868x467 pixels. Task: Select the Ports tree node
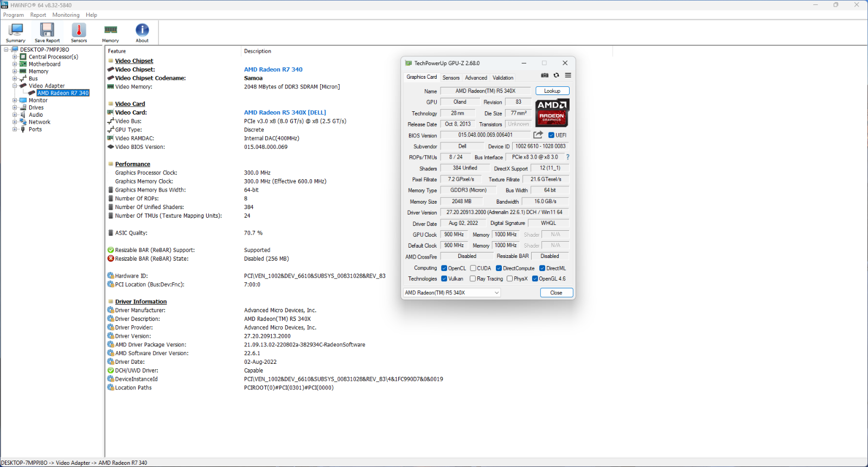[35, 129]
